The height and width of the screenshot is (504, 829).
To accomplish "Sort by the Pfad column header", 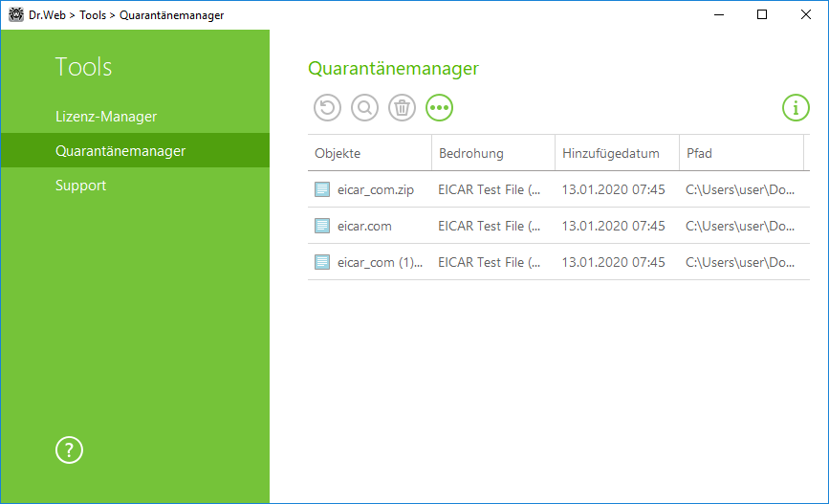I will click(x=741, y=153).
